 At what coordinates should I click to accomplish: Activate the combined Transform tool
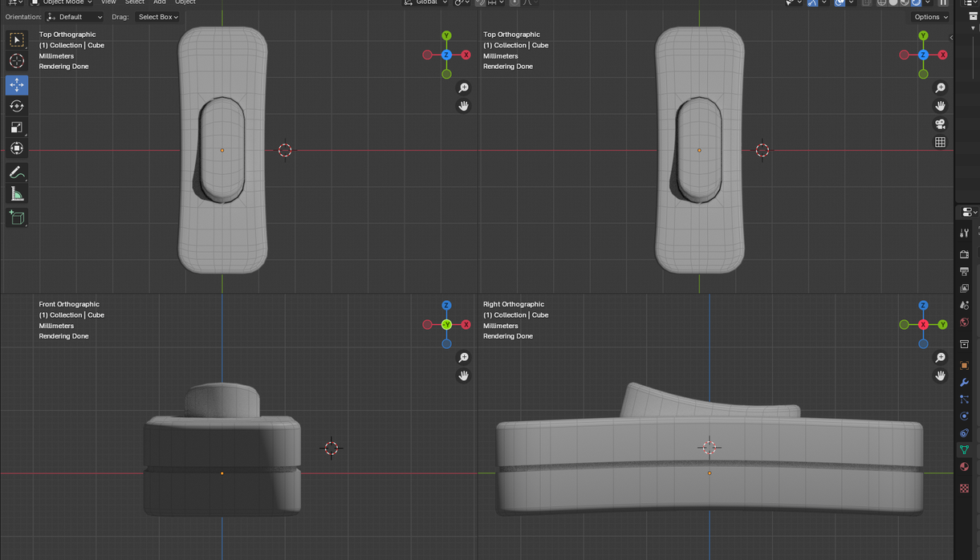pos(17,148)
